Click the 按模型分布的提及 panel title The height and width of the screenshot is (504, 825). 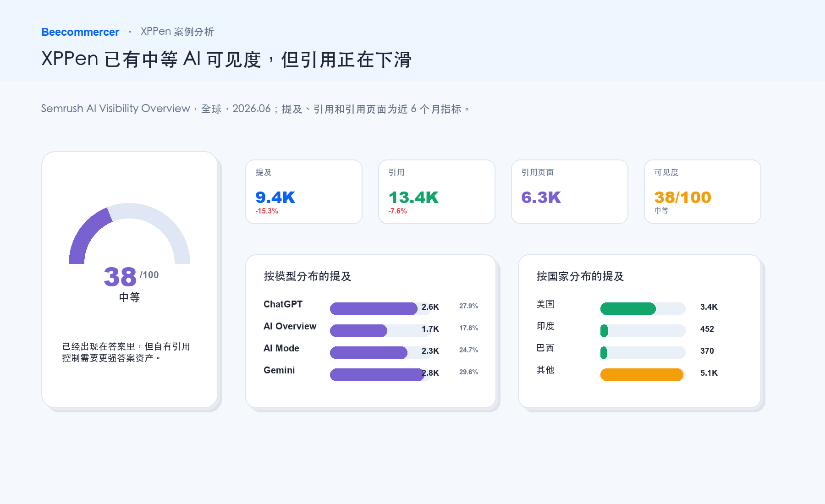[x=308, y=276]
